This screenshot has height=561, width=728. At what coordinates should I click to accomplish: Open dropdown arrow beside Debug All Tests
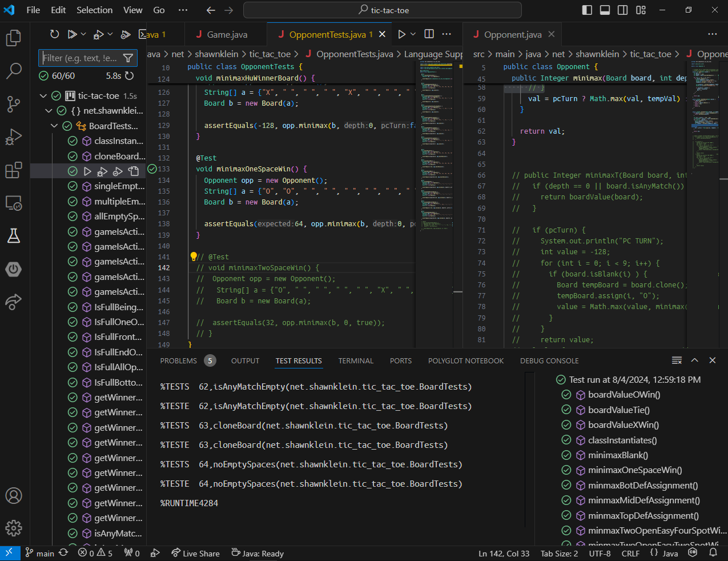click(x=110, y=34)
